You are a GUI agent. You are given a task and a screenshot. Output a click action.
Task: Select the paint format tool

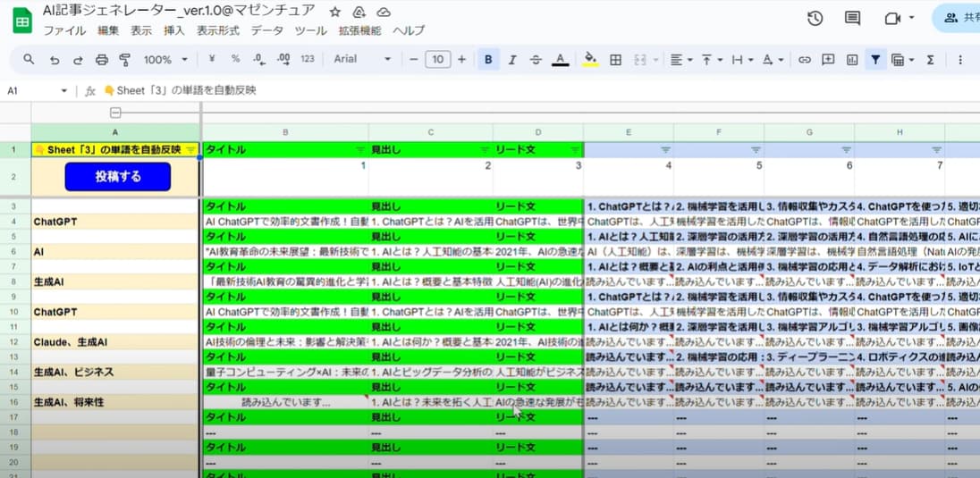[x=125, y=59]
